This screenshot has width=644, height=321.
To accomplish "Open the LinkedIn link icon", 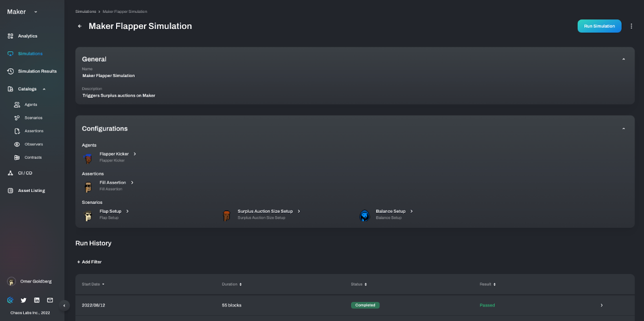I will point(37,300).
